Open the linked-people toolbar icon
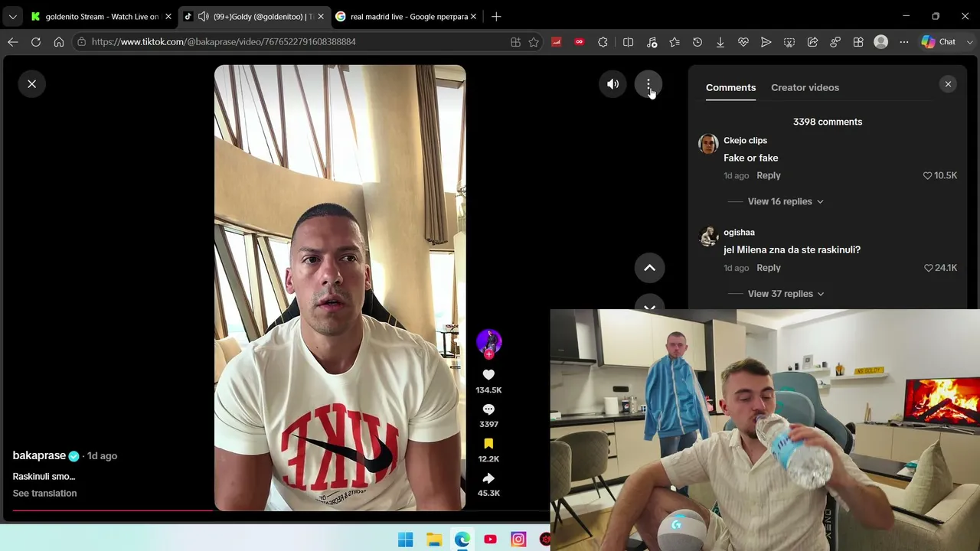 835,42
